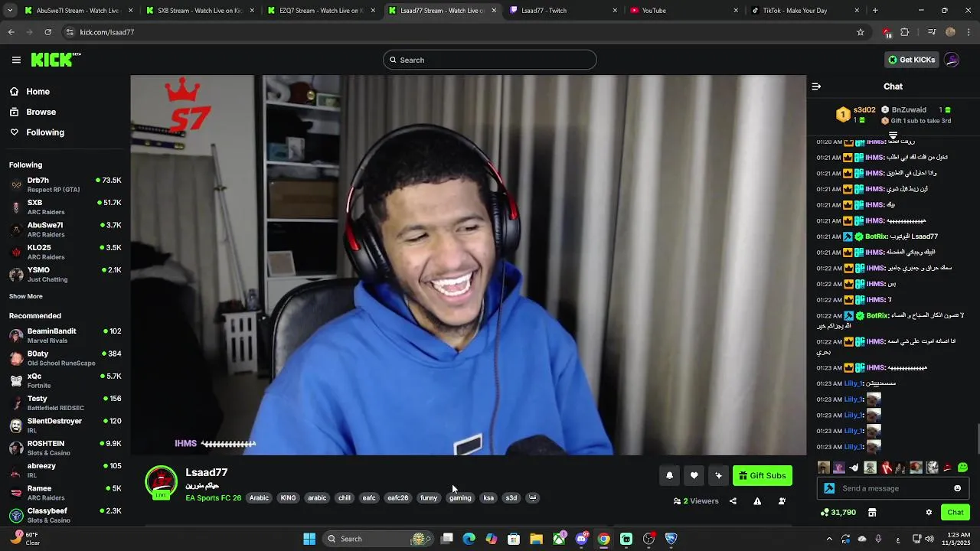The image size is (980, 551).
Task: Open the hamburger sidebar menu
Action: click(16, 60)
